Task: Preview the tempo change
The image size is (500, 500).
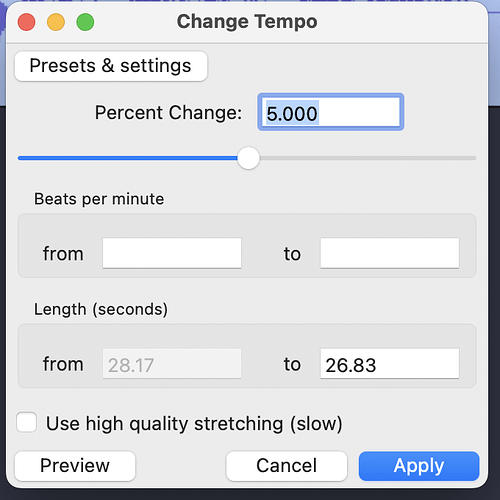Action: click(x=75, y=466)
